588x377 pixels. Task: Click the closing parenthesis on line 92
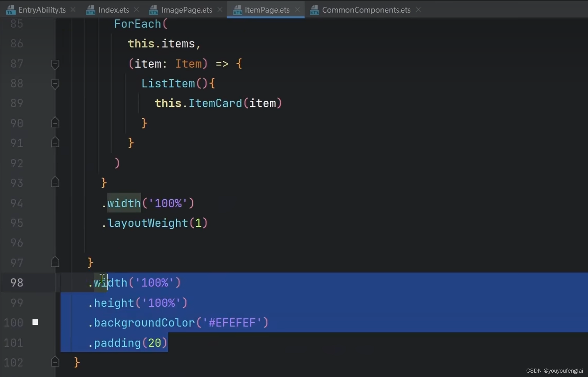[x=117, y=163]
